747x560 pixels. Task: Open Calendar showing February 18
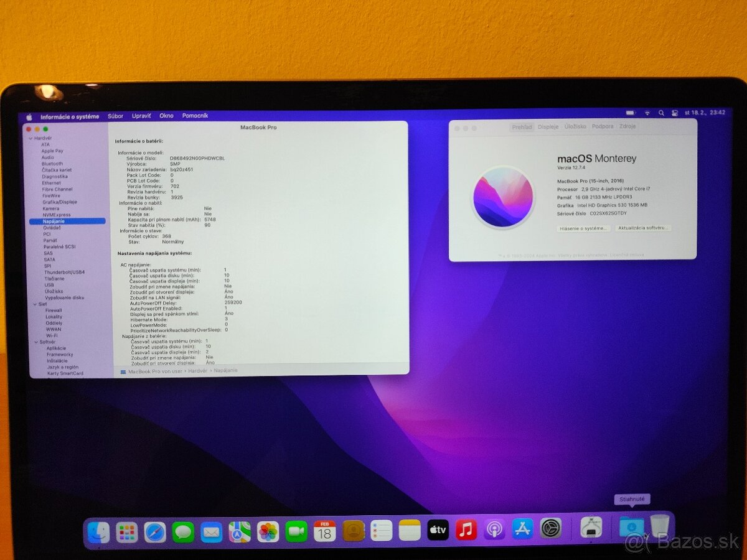[x=325, y=532]
